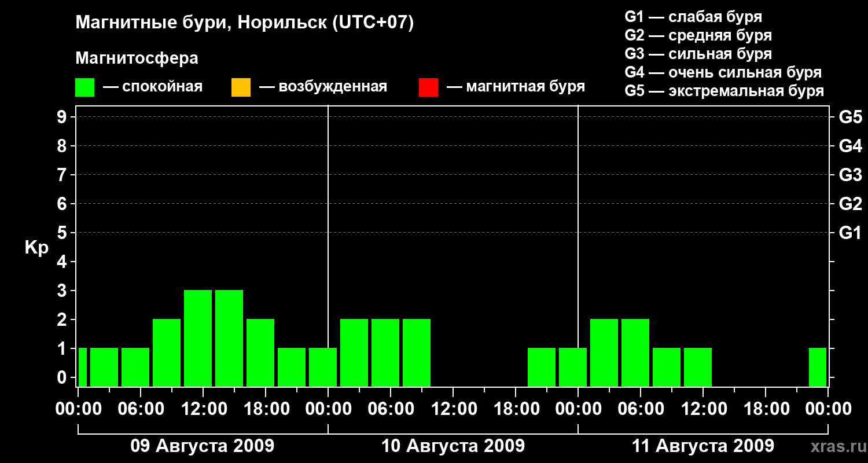Click the 'G4 — очень сильная буря' legend line

[723, 72]
